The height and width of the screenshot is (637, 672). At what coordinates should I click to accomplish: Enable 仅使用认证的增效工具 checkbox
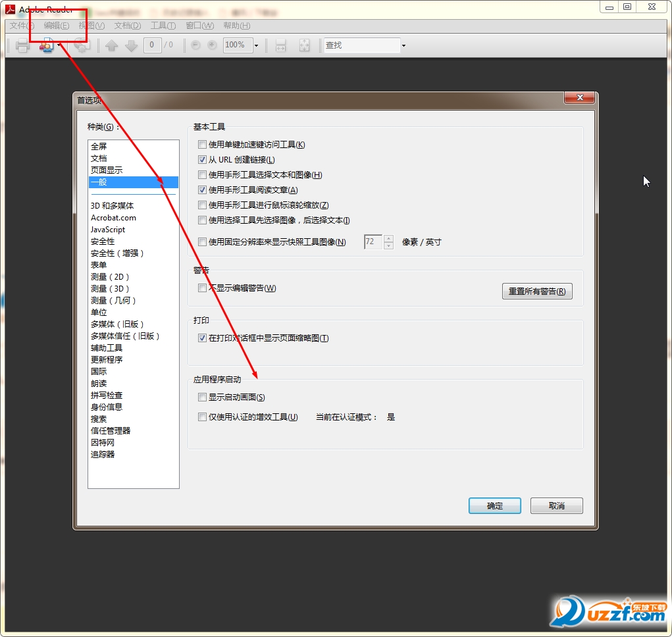click(x=202, y=417)
